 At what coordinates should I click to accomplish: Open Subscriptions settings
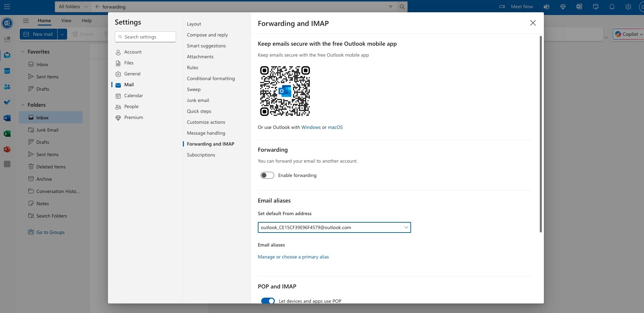pyautogui.click(x=201, y=155)
